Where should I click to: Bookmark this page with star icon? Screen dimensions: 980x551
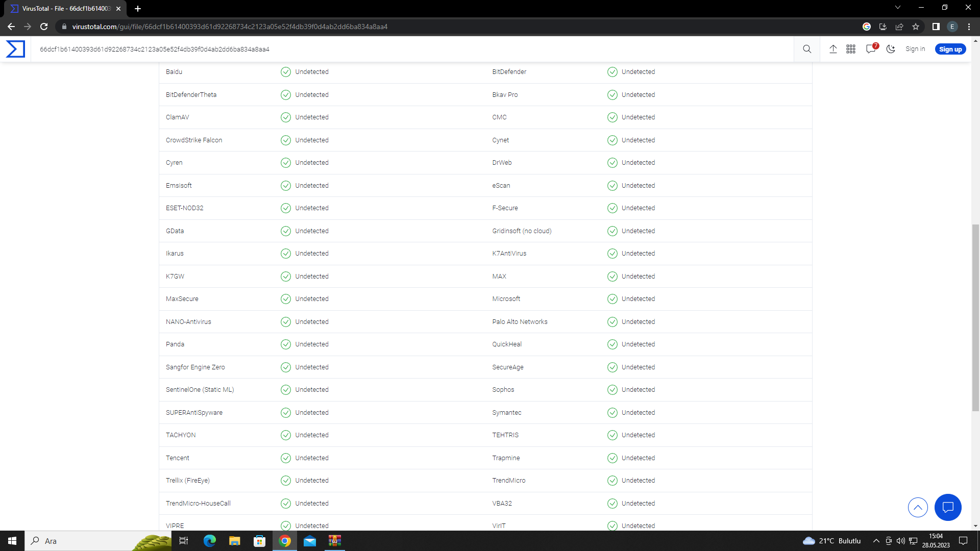click(x=916, y=27)
